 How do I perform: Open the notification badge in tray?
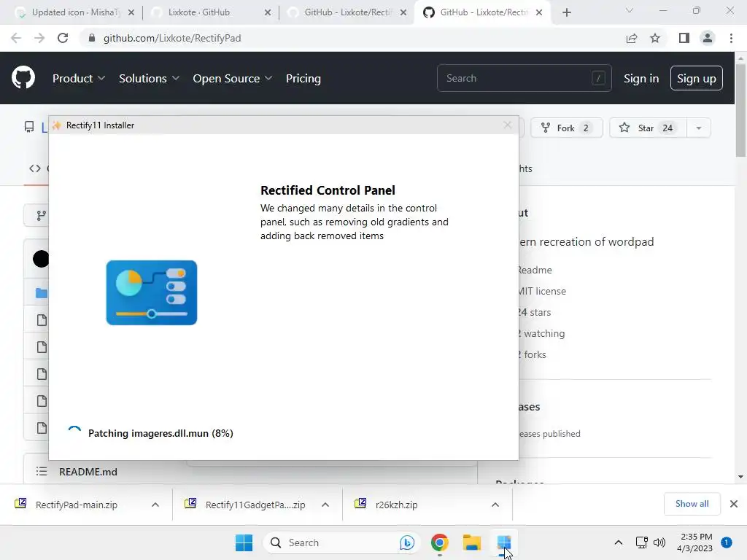click(727, 542)
